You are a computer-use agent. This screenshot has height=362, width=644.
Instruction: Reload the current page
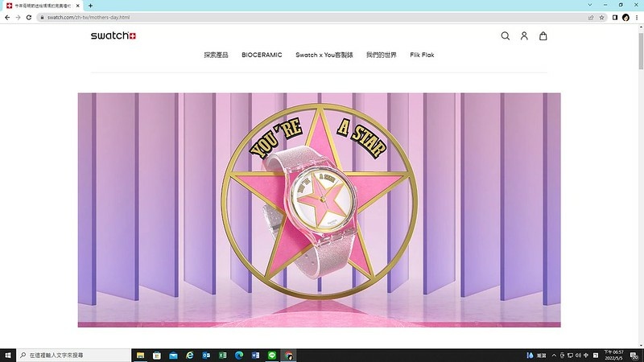tap(29, 17)
